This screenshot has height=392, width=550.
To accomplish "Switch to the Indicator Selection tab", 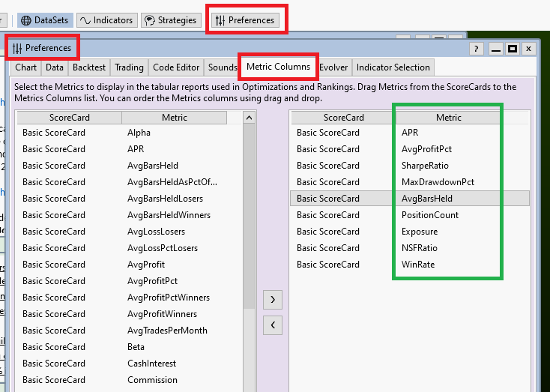I will coord(393,67).
